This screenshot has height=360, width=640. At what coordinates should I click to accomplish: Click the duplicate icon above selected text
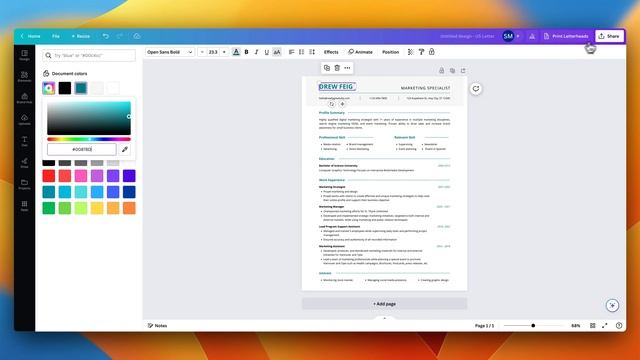(x=327, y=68)
